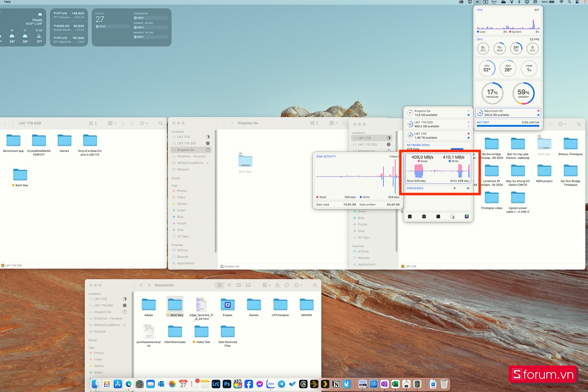Click the Memory 59% gauge
The height and width of the screenshot is (392, 588).
(523, 93)
